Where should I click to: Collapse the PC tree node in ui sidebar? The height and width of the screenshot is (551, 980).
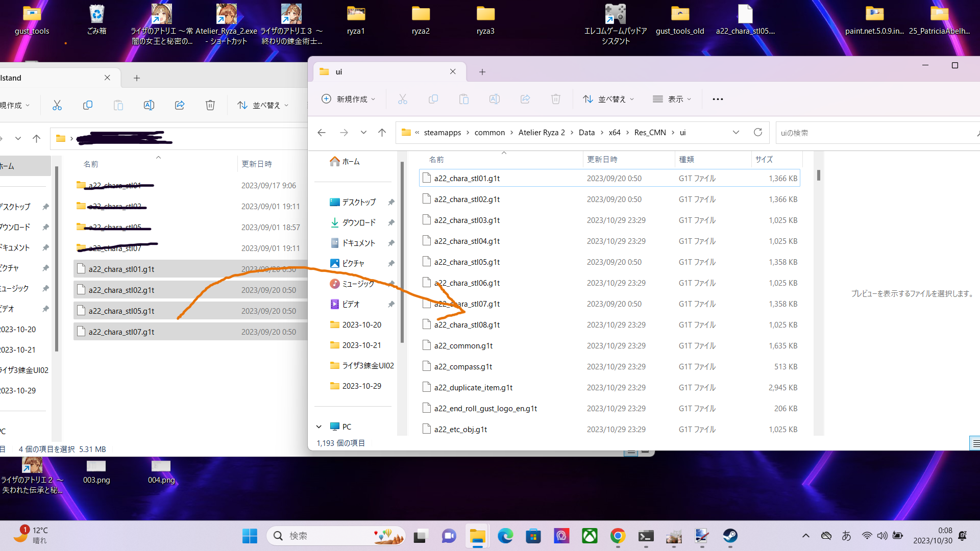click(319, 427)
